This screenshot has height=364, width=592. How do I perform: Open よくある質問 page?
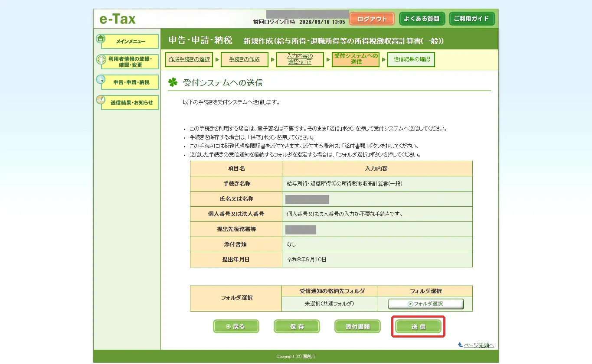click(x=422, y=19)
